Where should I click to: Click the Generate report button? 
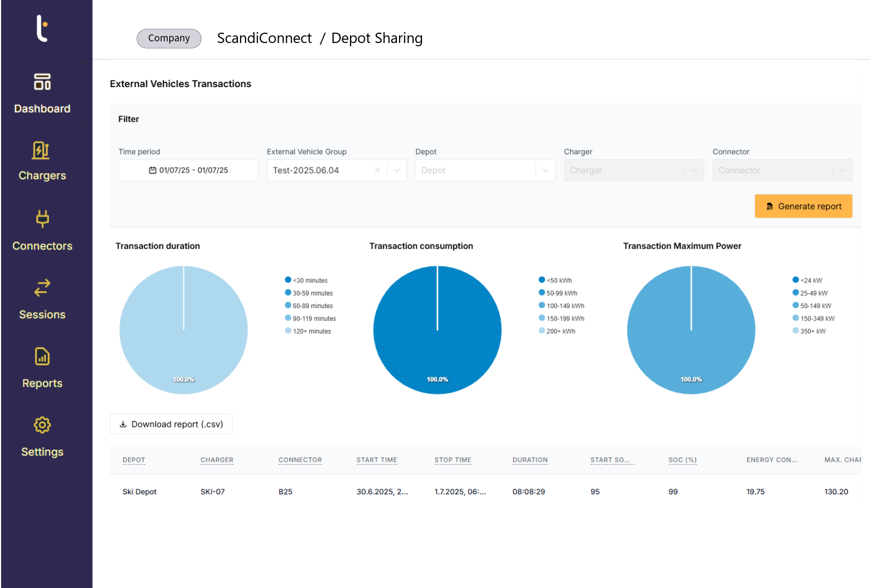pos(803,206)
